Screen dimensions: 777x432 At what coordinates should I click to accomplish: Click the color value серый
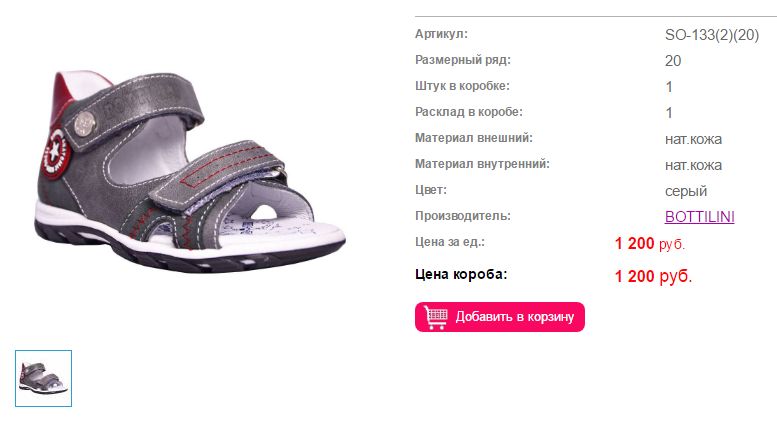pyautogui.click(x=686, y=191)
